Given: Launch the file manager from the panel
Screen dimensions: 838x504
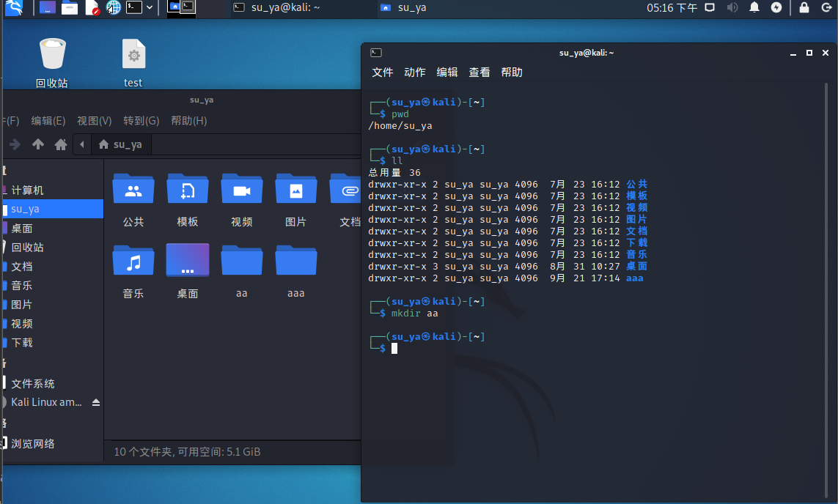Looking at the screenshot, I should (x=70, y=7).
